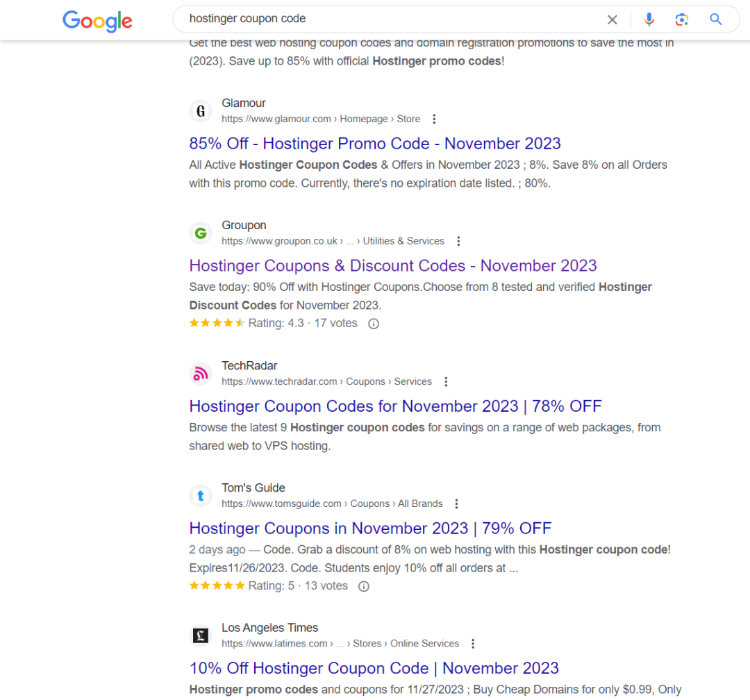Screen dimensions: 750x700
Task: Open 'Hostinger Coupons in November 2023 | 79% OFF'
Action: tap(370, 528)
